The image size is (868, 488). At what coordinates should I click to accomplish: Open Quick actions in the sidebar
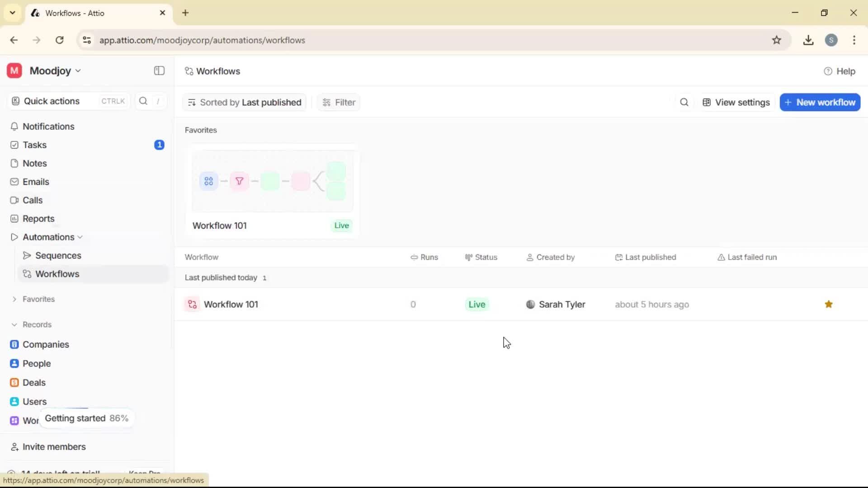coord(51,101)
